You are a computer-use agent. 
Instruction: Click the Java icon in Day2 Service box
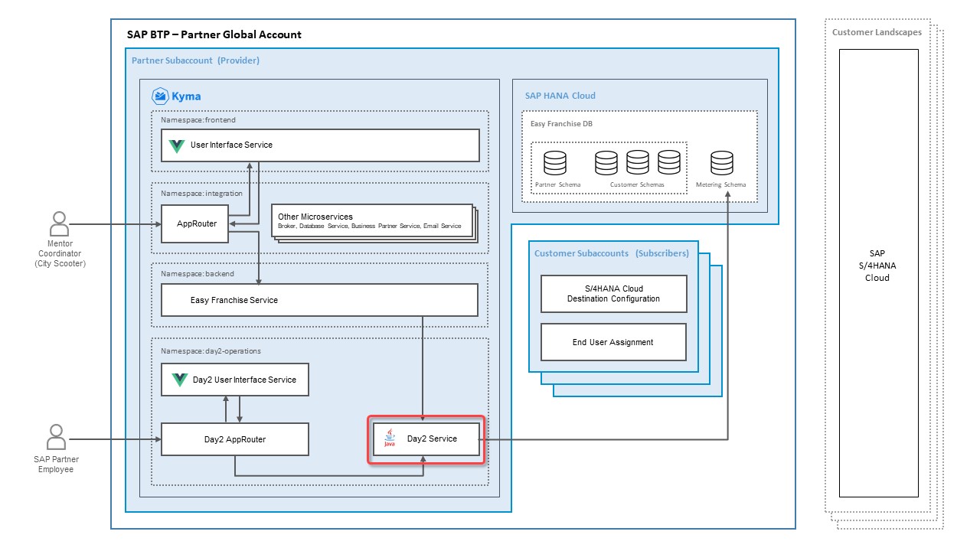click(x=390, y=439)
